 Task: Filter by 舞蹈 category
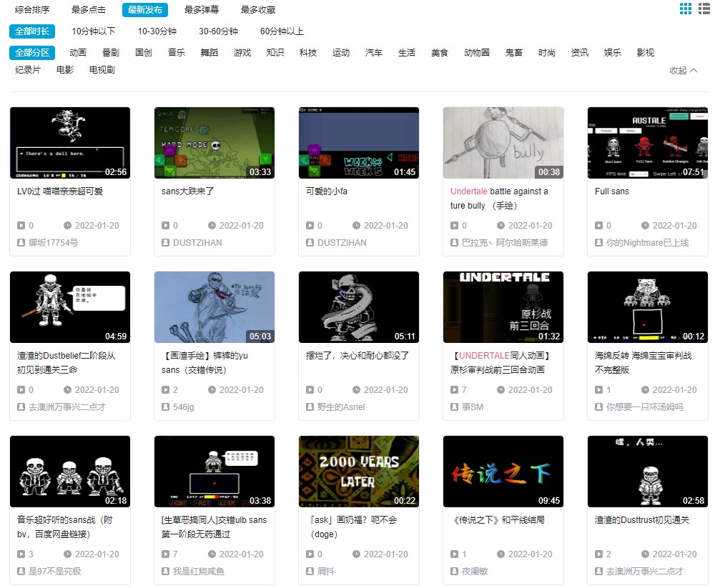(x=209, y=53)
